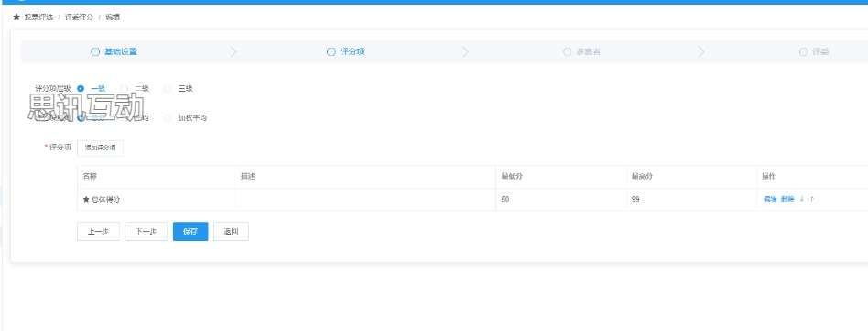The height and width of the screenshot is (331, 868).
Task: Click the star icon beside 投票评选 breadcrumb
Action: (16, 17)
